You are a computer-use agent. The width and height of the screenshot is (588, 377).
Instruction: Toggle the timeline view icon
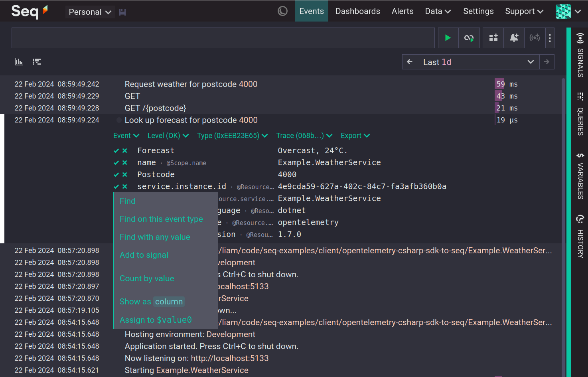tap(37, 61)
